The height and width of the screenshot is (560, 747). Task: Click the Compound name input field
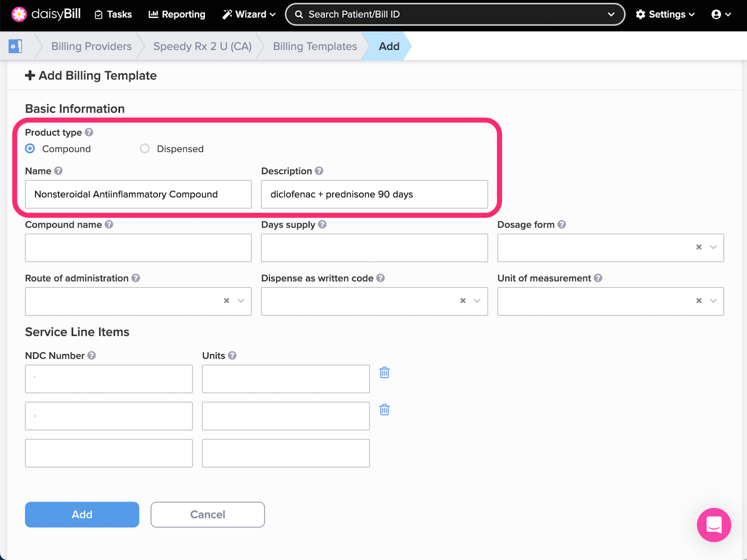pos(138,248)
